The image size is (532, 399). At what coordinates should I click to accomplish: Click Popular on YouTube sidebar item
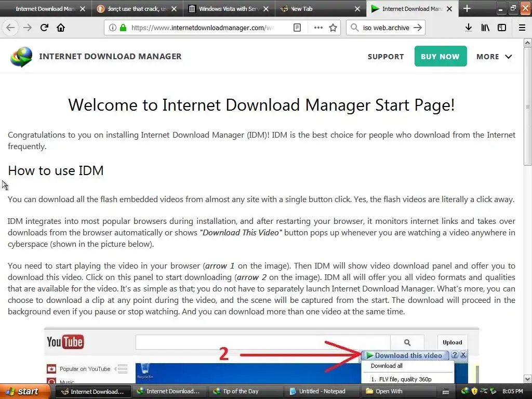tap(85, 369)
